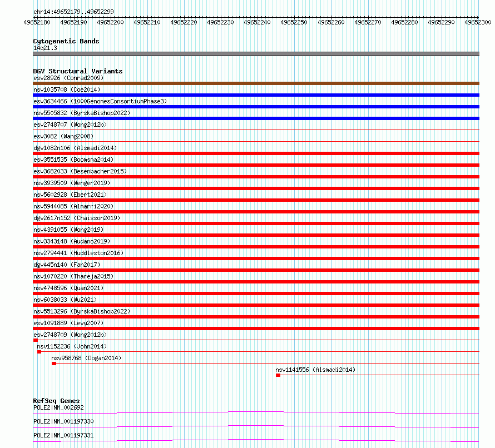Open esv3551535 (Boomsma2014) variant
495x448 pixels.
73,160
